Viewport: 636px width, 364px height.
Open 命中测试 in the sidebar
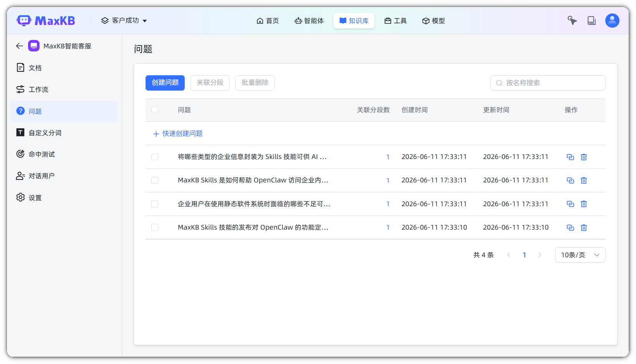65,154
